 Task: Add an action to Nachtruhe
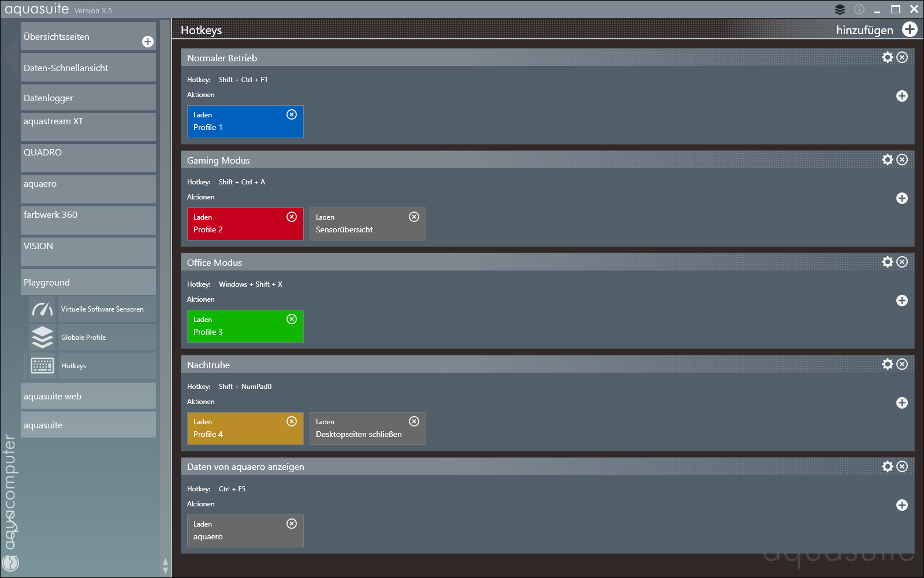tap(902, 403)
